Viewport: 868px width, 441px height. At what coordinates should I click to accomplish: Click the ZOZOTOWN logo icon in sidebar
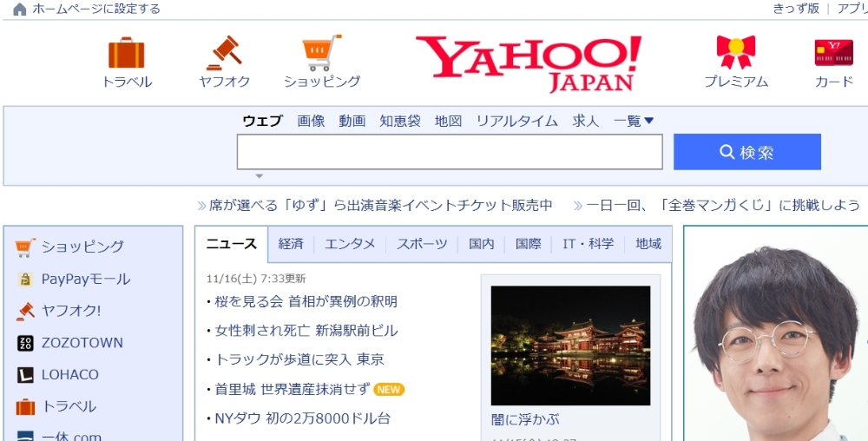click(25, 343)
